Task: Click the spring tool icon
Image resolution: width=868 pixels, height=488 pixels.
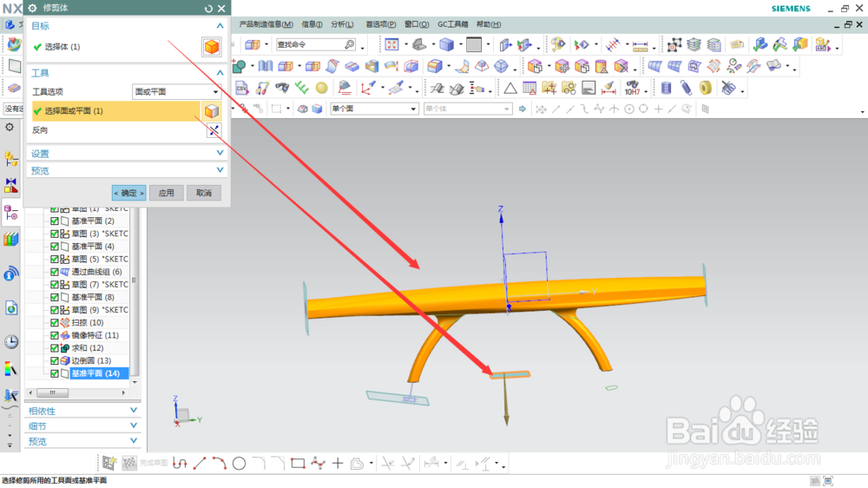Action: tap(686, 88)
